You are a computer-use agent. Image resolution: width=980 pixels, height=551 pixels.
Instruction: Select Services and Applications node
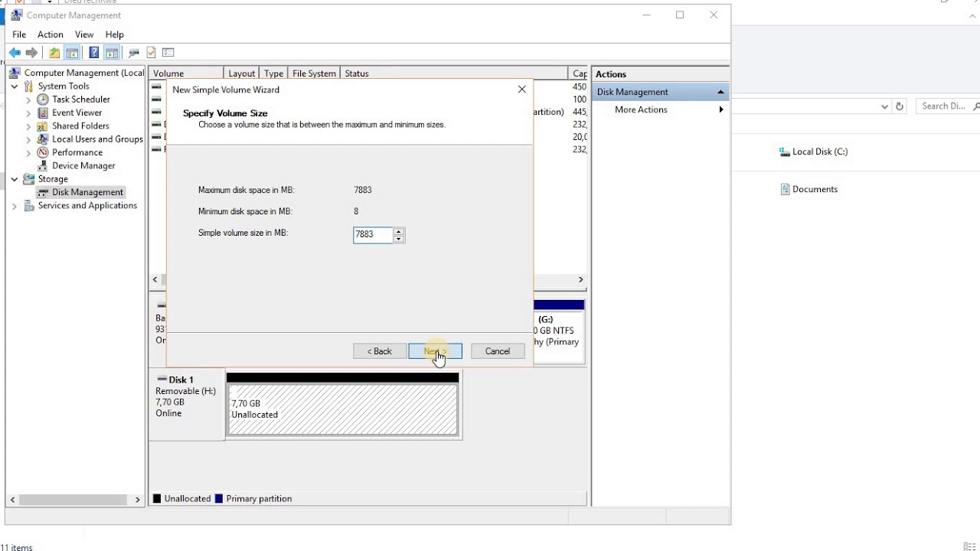[87, 206]
